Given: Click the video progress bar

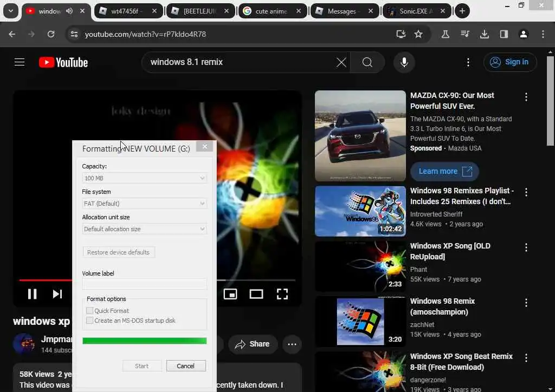Looking at the screenshot, I should (158, 280).
